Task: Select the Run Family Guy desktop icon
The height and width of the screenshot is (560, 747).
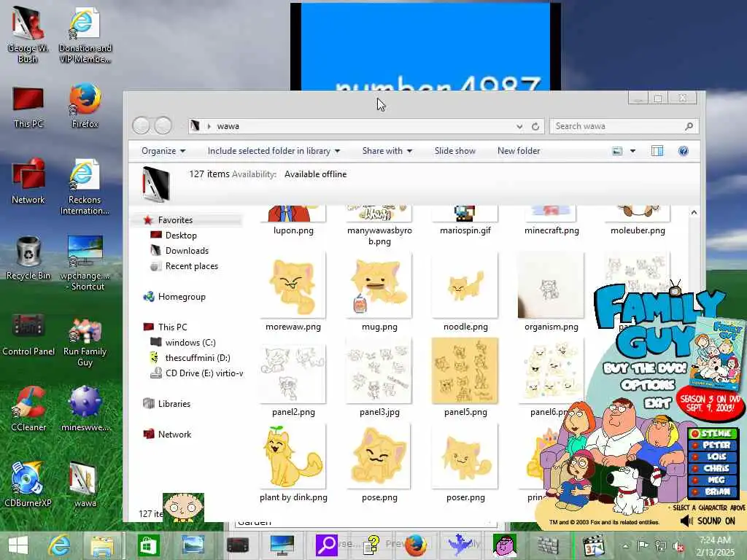Action: point(85,341)
